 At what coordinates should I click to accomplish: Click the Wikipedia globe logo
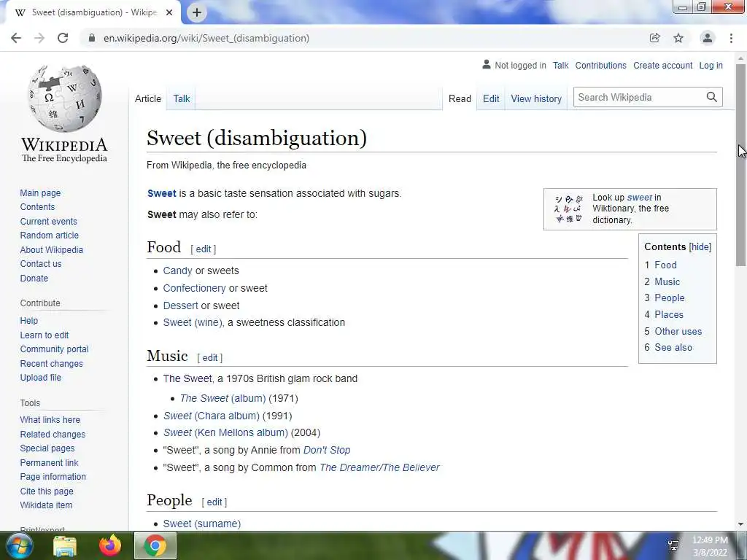(64, 98)
